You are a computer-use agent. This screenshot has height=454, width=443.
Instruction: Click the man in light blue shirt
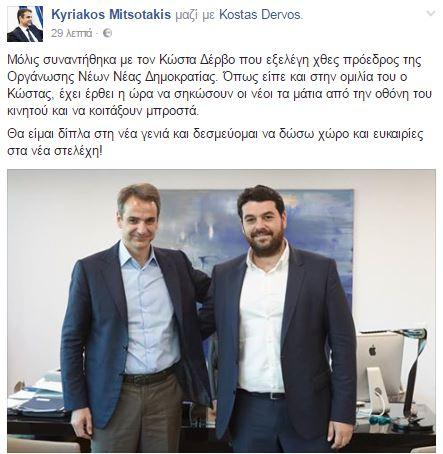point(136,317)
